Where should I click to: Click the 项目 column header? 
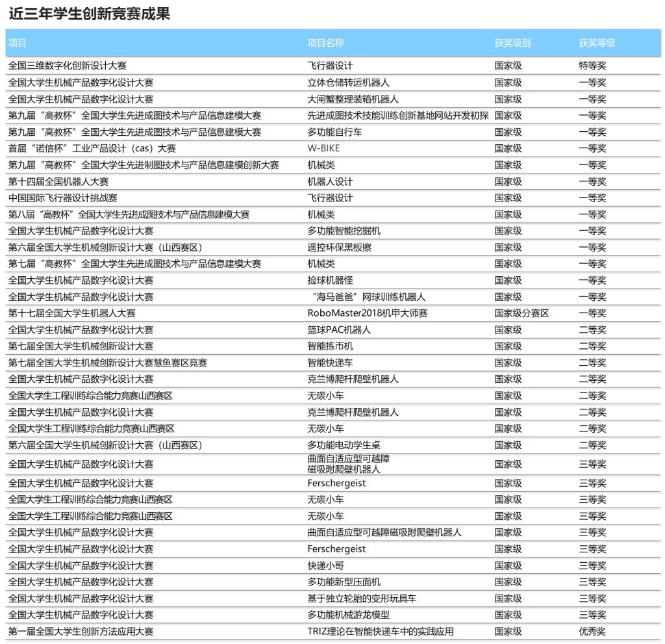(x=18, y=43)
